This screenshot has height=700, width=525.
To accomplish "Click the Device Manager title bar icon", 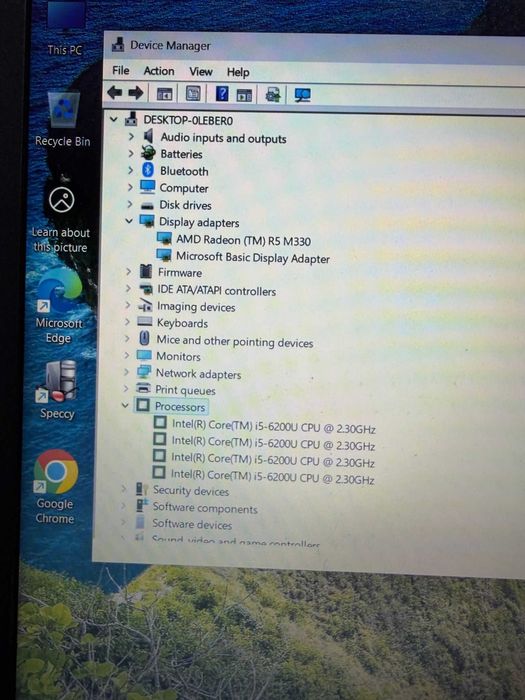I will click(x=118, y=44).
